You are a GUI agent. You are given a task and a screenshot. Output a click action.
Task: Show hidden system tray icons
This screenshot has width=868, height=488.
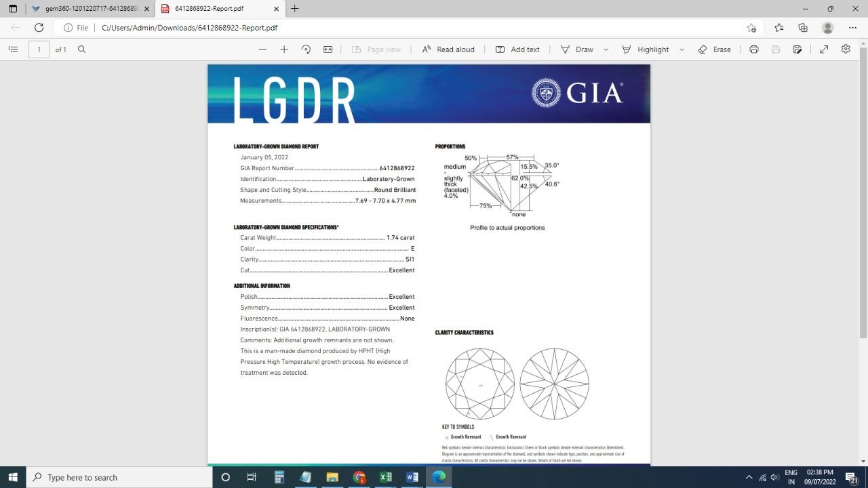pos(749,477)
